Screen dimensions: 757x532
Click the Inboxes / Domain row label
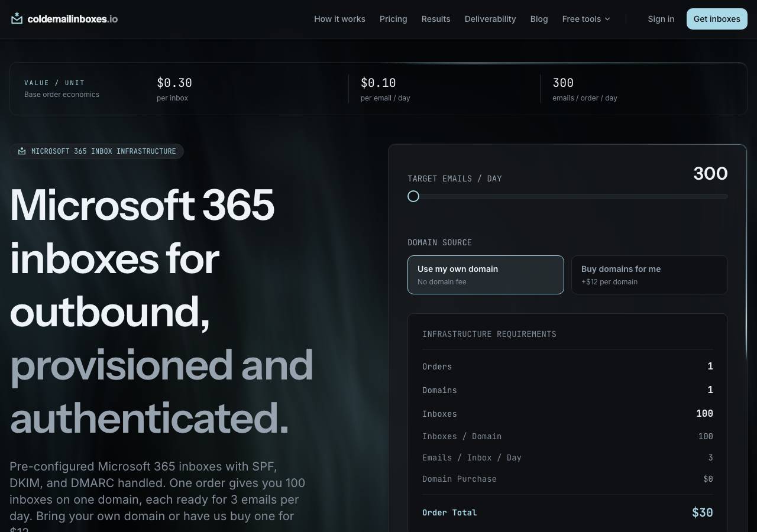[462, 436]
